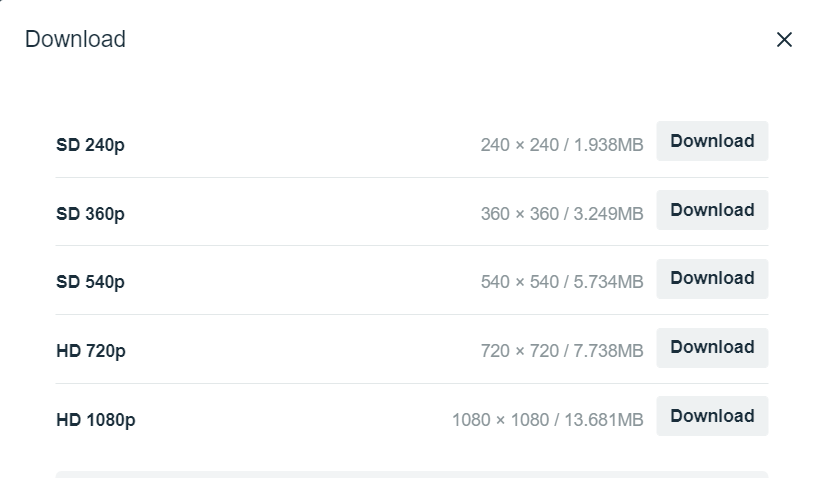
Task: Download the HD 720p version
Action: 712,347
